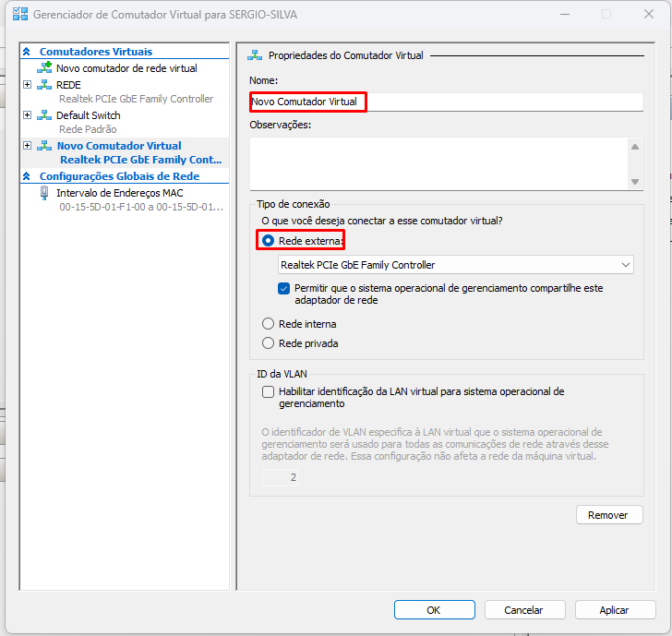Image resolution: width=672 pixels, height=636 pixels.
Task: Uncheck sharing the network adapter with management OS
Action: (284, 288)
